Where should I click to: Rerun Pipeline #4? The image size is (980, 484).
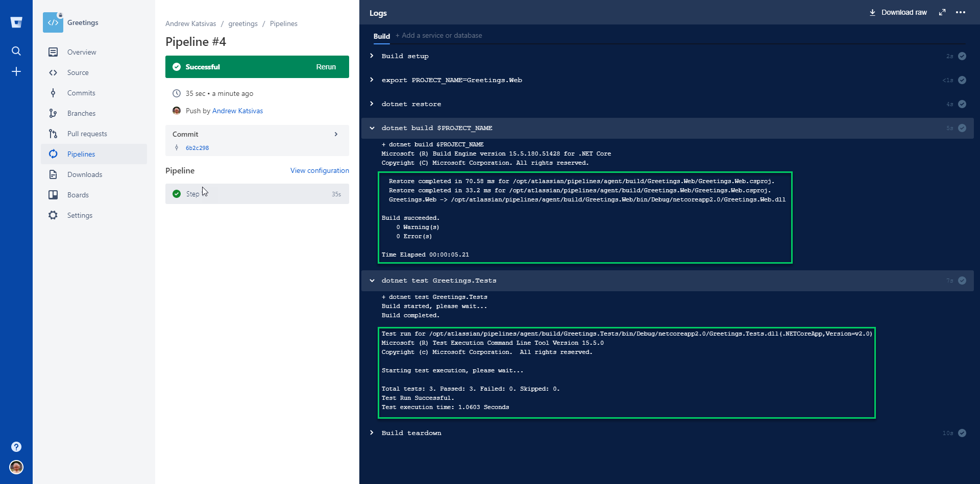[326, 67]
